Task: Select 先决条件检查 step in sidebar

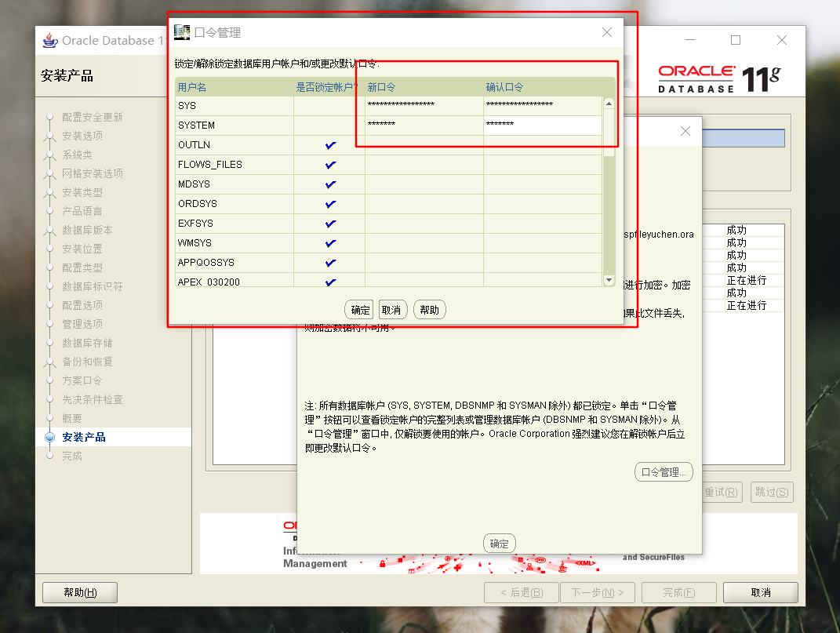Action: [92, 399]
